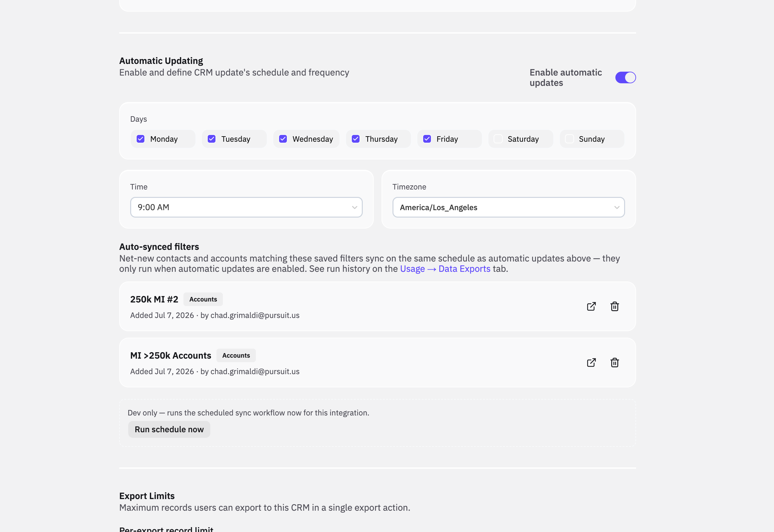Follow the Usage → Data Exports link

pyautogui.click(x=445, y=269)
